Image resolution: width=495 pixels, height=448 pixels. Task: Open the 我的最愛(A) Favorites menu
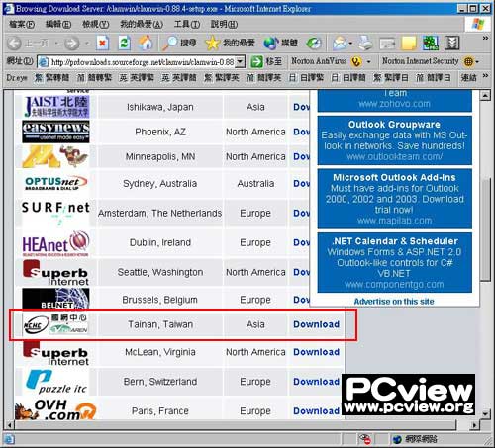(142, 24)
